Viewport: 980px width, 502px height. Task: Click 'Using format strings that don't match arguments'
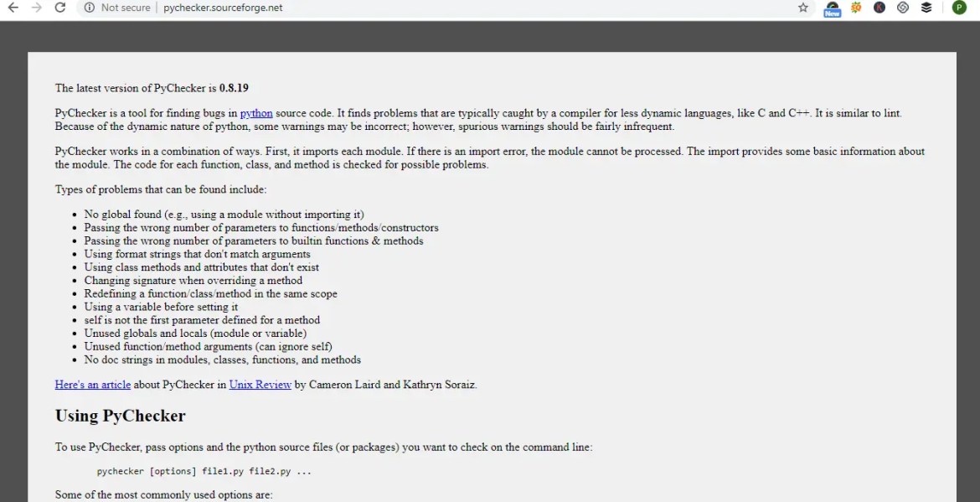[x=197, y=254]
